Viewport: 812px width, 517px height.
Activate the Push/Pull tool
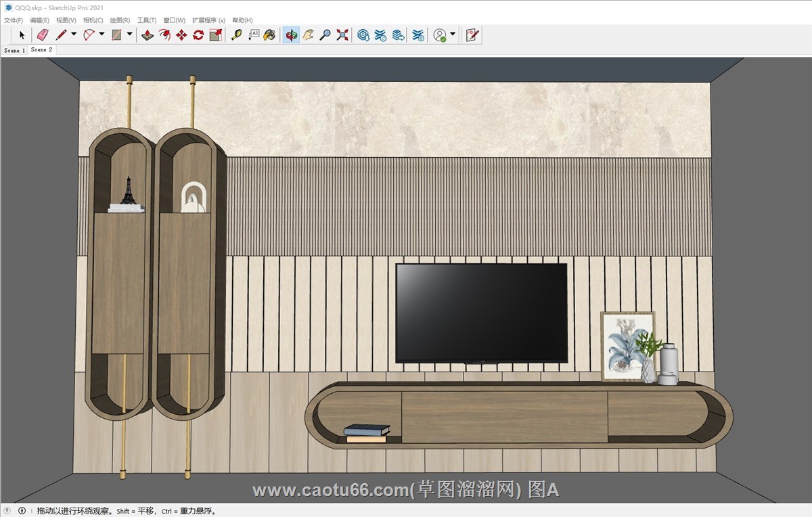coord(147,35)
